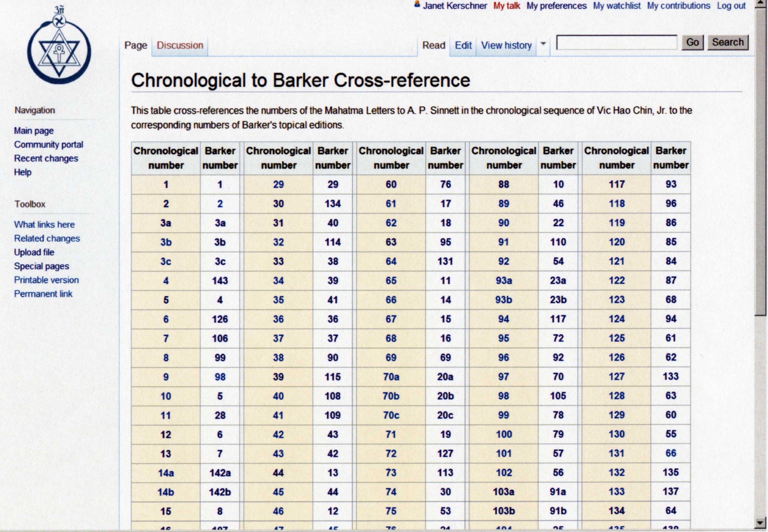Screen dimensions: 768x532
Task: Open Recent changes link
Action: 46,158
